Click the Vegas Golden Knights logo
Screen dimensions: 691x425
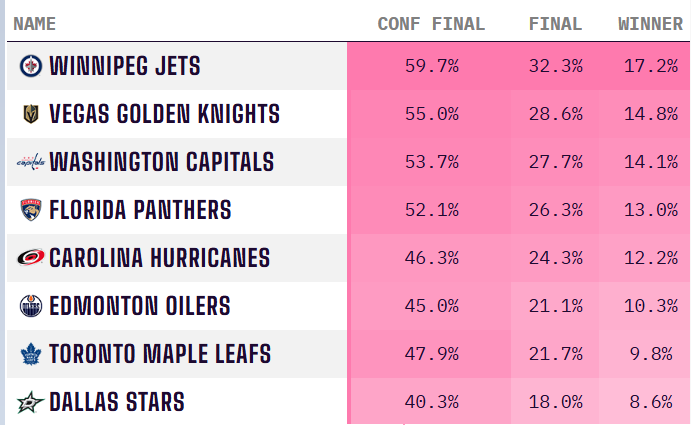[30, 115]
